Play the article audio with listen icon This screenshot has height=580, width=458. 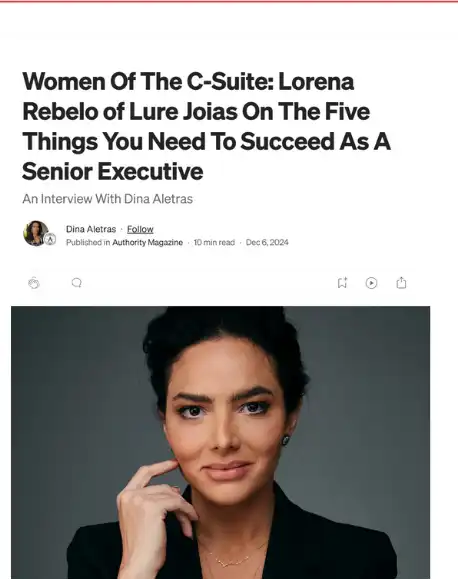click(371, 283)
